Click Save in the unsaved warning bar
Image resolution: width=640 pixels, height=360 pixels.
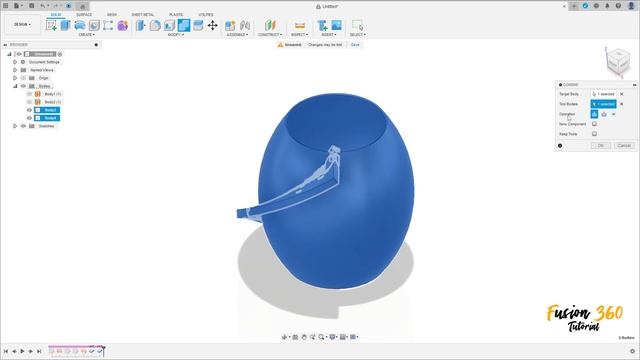click(355, 44)
